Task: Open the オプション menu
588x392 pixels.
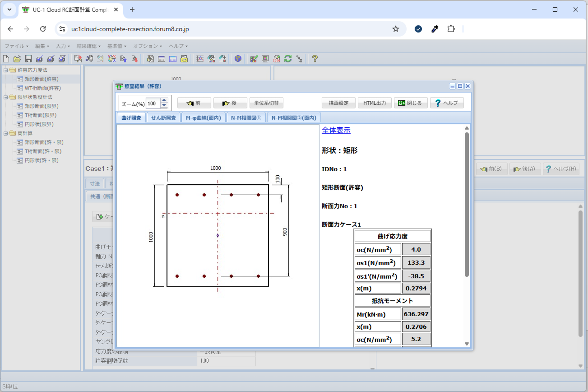Action: (x=147, y=46)
